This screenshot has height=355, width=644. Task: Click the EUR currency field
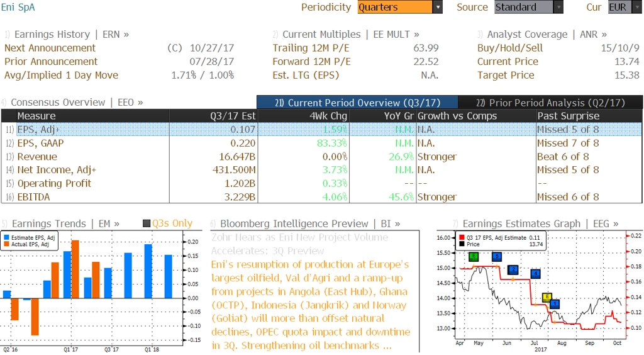tap(619, 7)
